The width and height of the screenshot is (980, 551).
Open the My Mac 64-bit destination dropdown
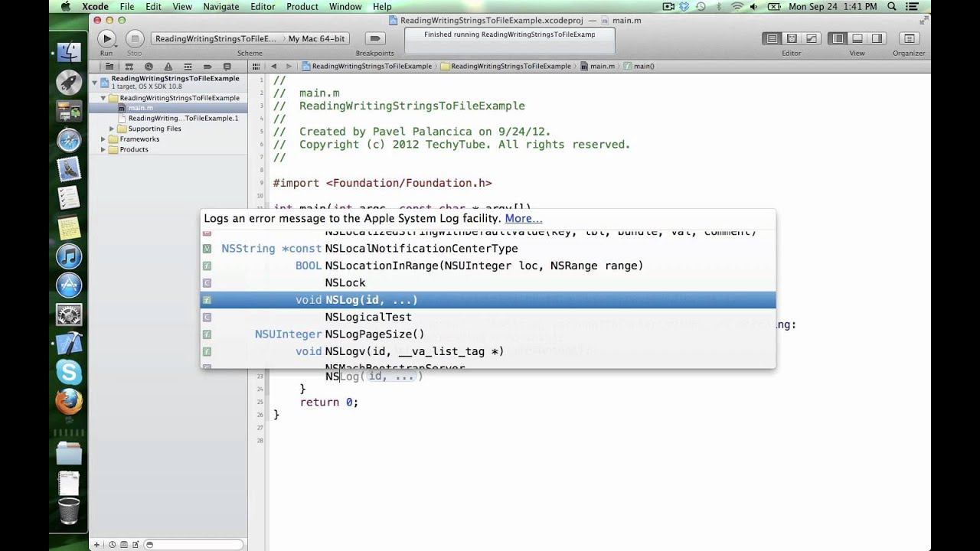[x=316, y=38]
